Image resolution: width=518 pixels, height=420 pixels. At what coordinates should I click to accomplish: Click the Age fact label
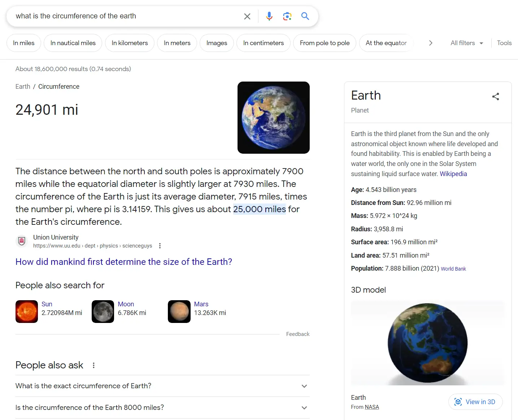coord(357,190)
